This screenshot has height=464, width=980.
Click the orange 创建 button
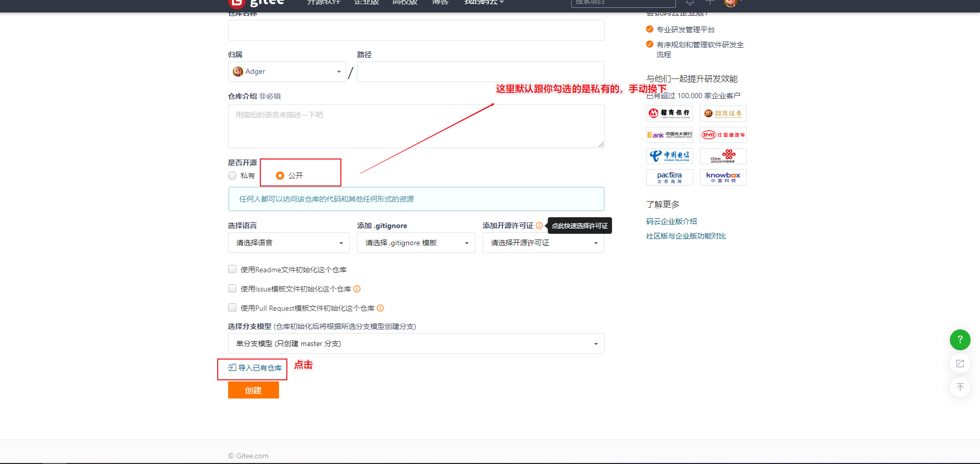pos(254,390)
